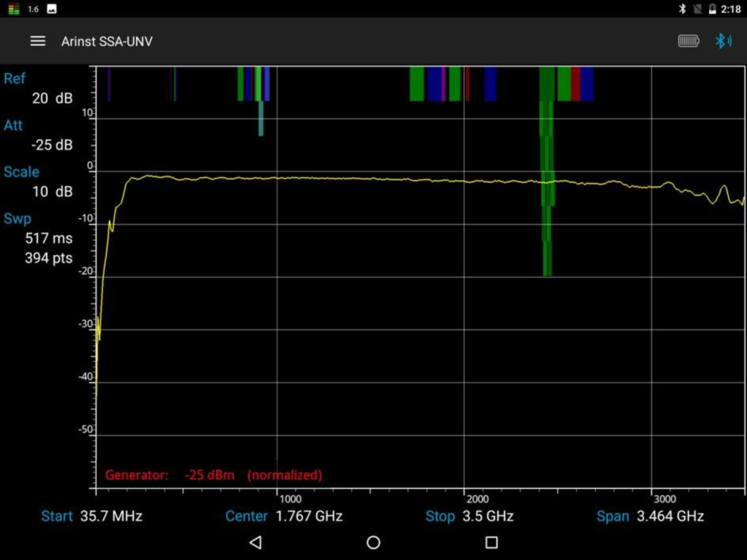Tap the tall green band marker near 2400 MHz

point(547,182)
